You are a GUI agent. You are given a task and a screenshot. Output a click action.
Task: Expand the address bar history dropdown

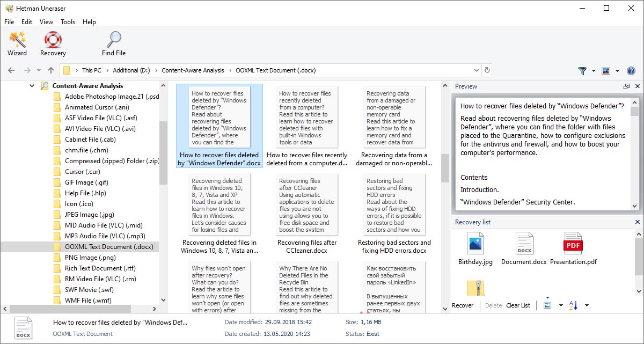pos(476,70)
